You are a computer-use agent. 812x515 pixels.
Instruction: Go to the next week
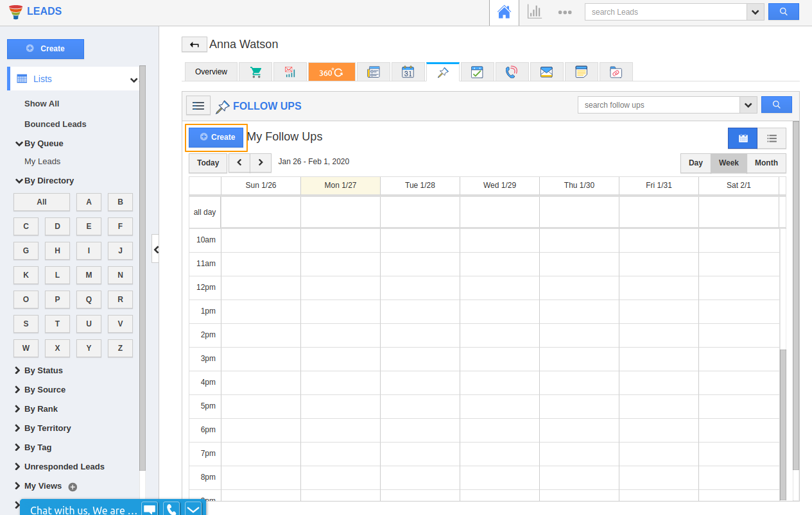(x=261, y=162)
